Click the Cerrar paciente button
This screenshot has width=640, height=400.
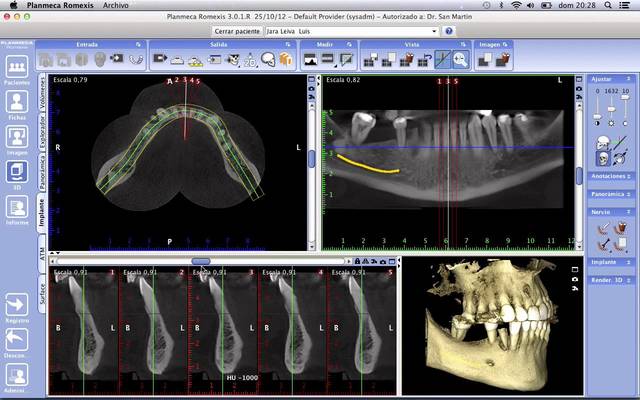[237, 31]
